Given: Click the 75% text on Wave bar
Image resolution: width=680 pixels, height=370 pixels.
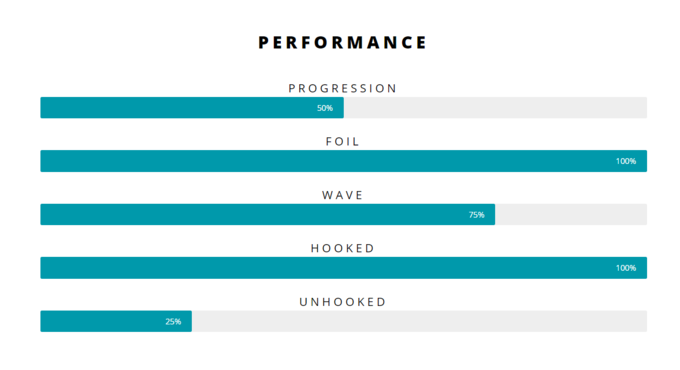Looking at the screenshot, I should 477,215.
